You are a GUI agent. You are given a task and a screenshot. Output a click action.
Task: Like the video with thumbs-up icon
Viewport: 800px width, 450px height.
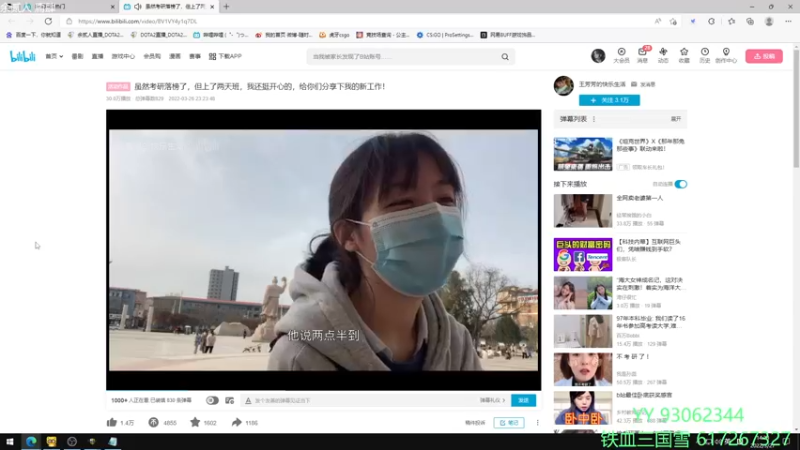coord(112,422)
